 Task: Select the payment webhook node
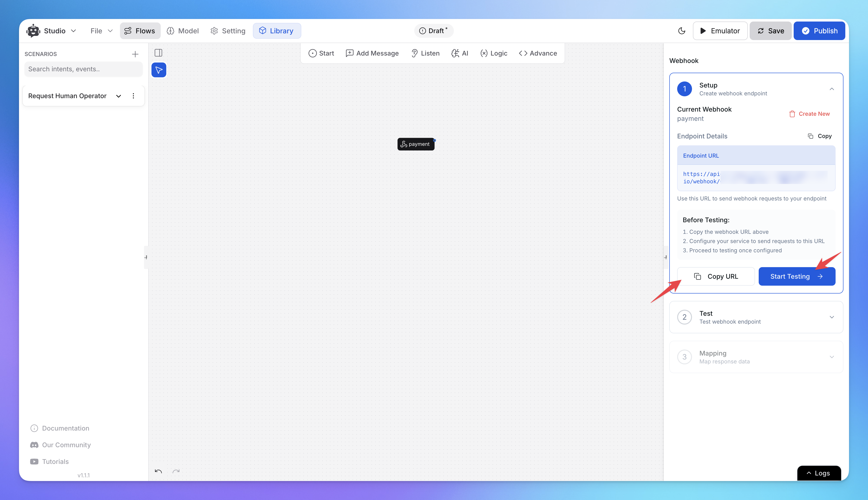pyautogui.click(x=416, y=144)
